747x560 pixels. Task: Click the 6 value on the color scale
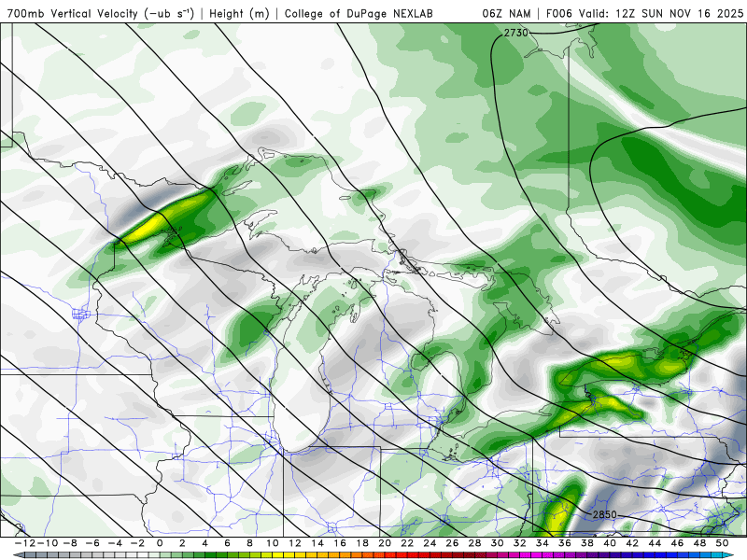pos(227,543)
